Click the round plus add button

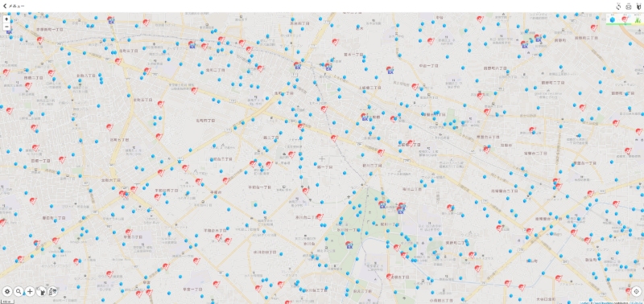click(x=30, y=291)
